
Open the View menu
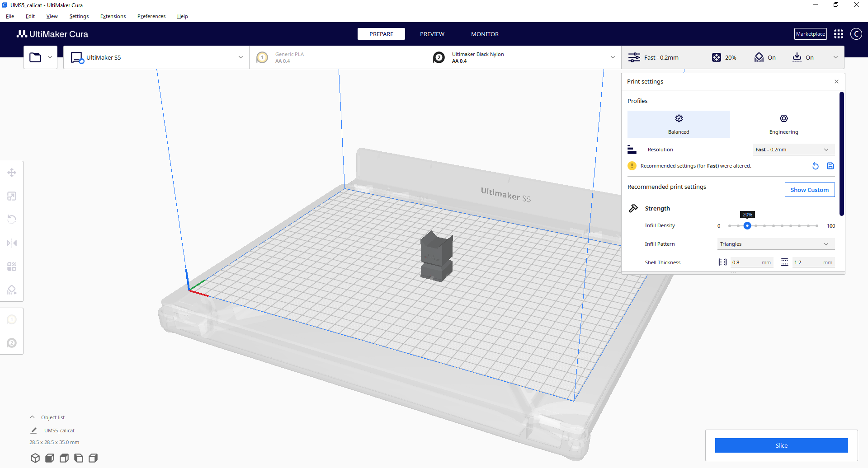click(x=52, y=16)
